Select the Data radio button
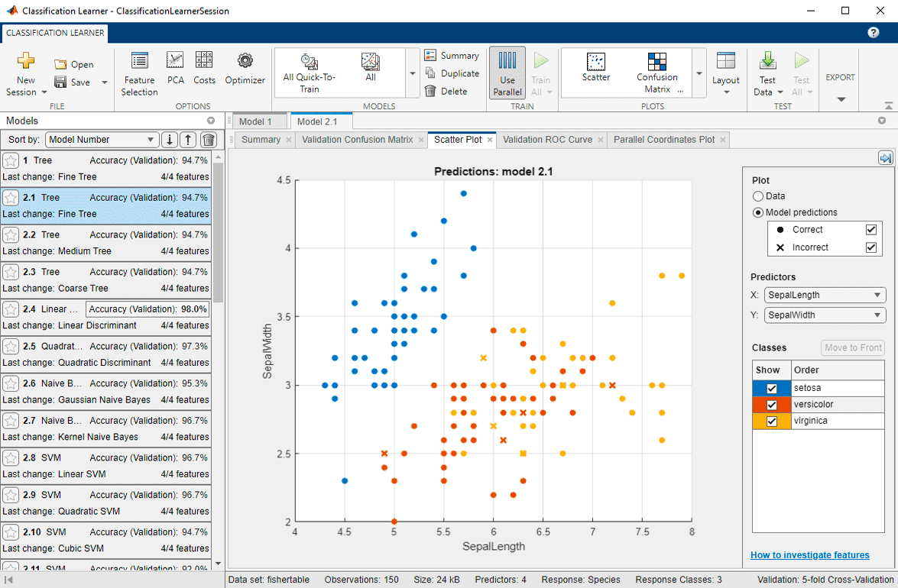898x588 pixels. pyautogui.click(x=757, y=196)
